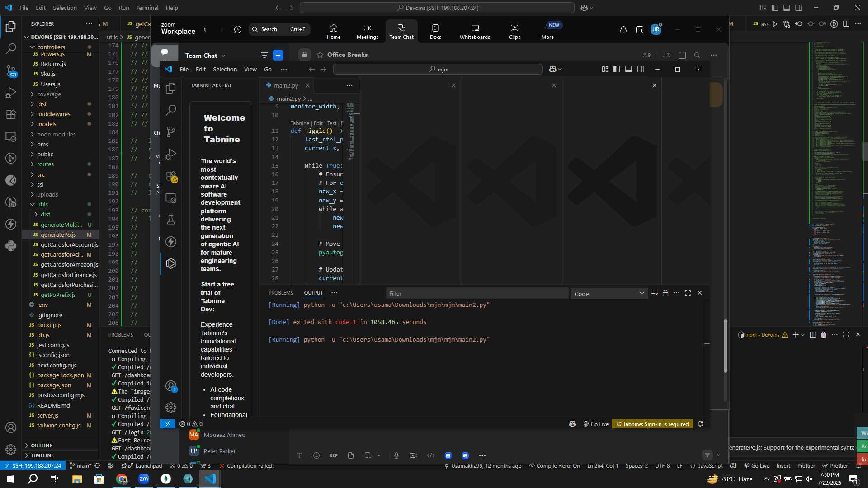This screenshot has height=488, width=868.
Task: Click Devoms editor minimap
Action: click(x=834, y=183)
